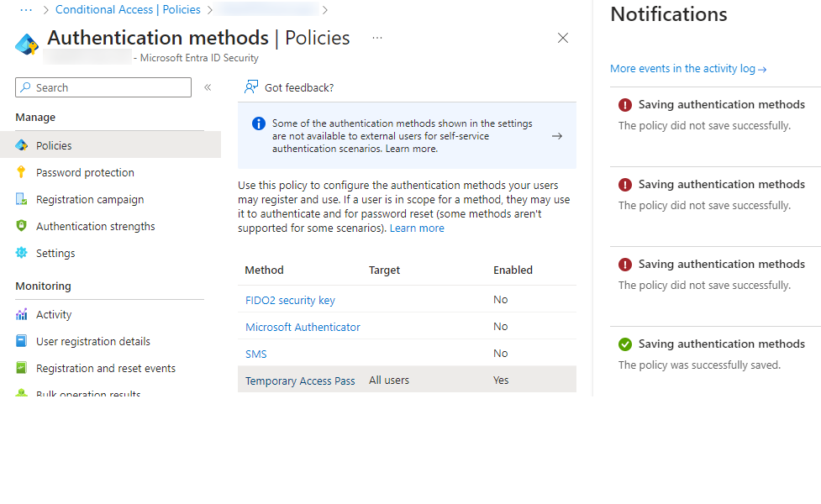
Task: Click the Monitoring section heading
Action: [43, 286]
